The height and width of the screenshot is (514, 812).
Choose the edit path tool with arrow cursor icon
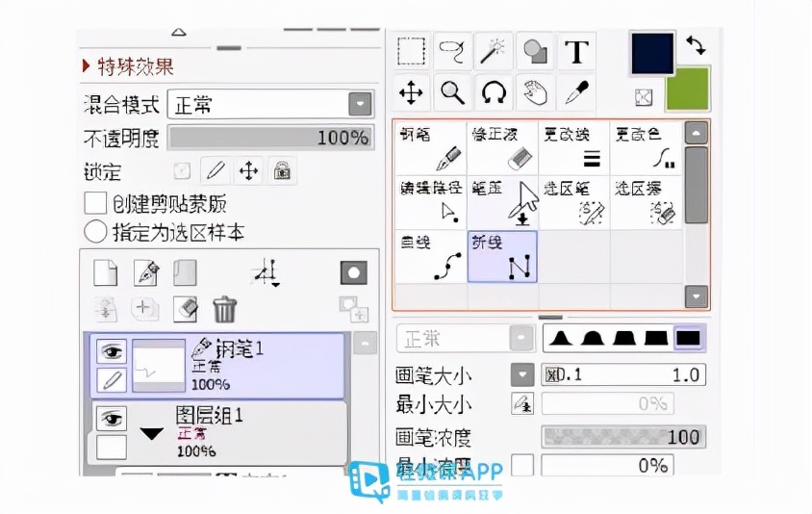[x=430, y=202]
